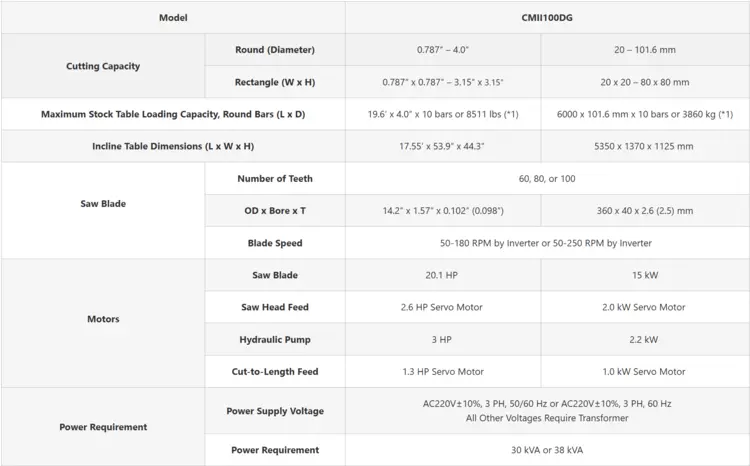Select the 60, 80, or 100 value
Viewport: 750px width, 466px height.
coord(547,178)
